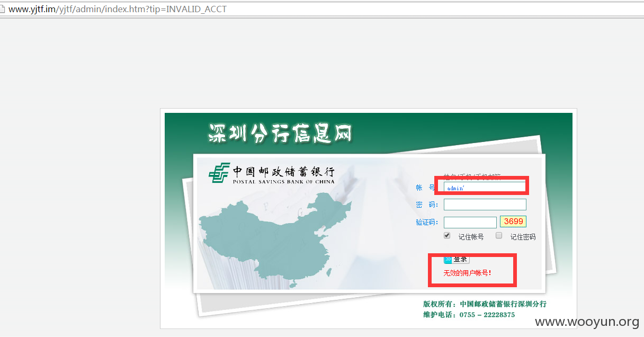The image size is (644, 337).
Task: Click the arrow icon on login button
Action: point(448,260)
